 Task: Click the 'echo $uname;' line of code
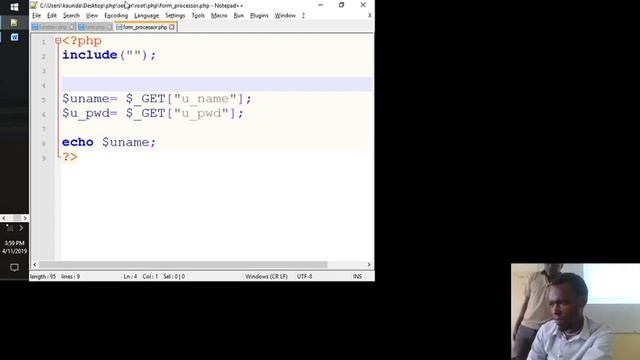(x=109, y=142)
